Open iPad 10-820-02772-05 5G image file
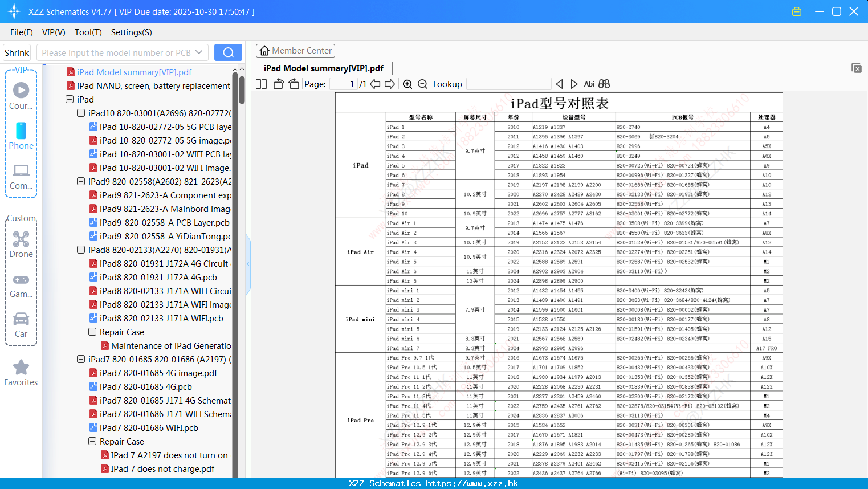Image resolution: width=868 pixels, height=489 pixels. [x=165, y=140]
